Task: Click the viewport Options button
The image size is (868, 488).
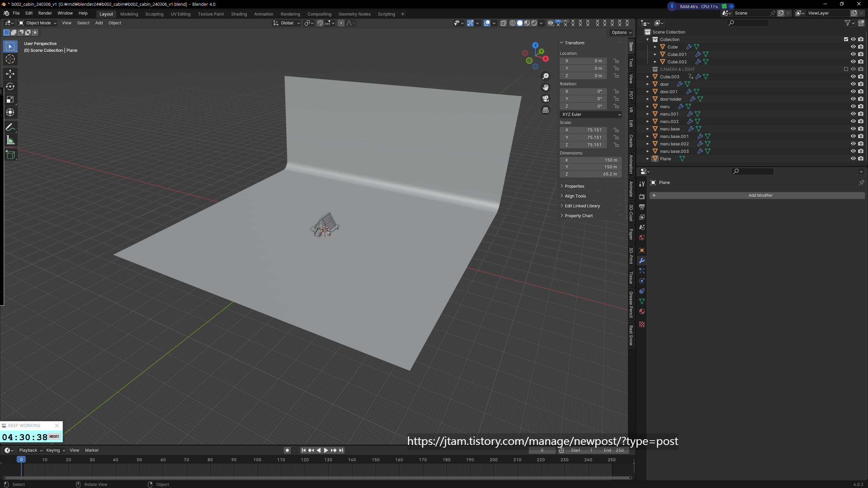Action: pyautogui.click(x=622, y=33)
